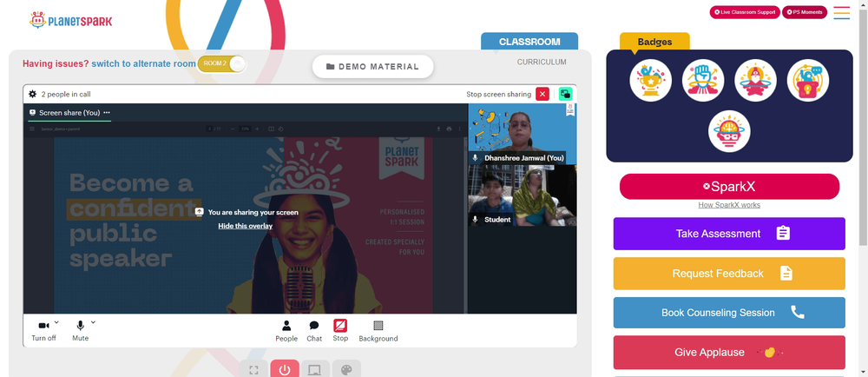Mute the microphone

[80, 330]
